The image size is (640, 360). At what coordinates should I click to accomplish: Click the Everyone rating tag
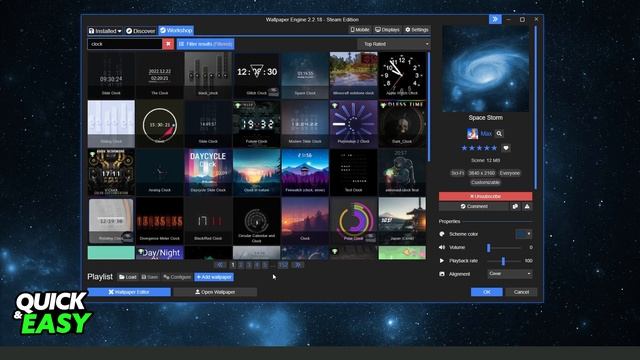(510, 173)
